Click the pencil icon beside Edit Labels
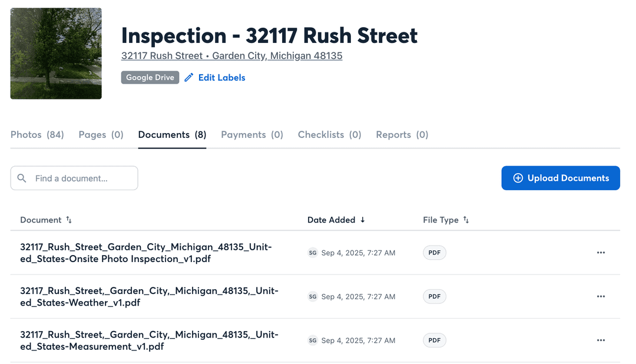Viewport: 636px width, 364px height. (x=188, y=78)
